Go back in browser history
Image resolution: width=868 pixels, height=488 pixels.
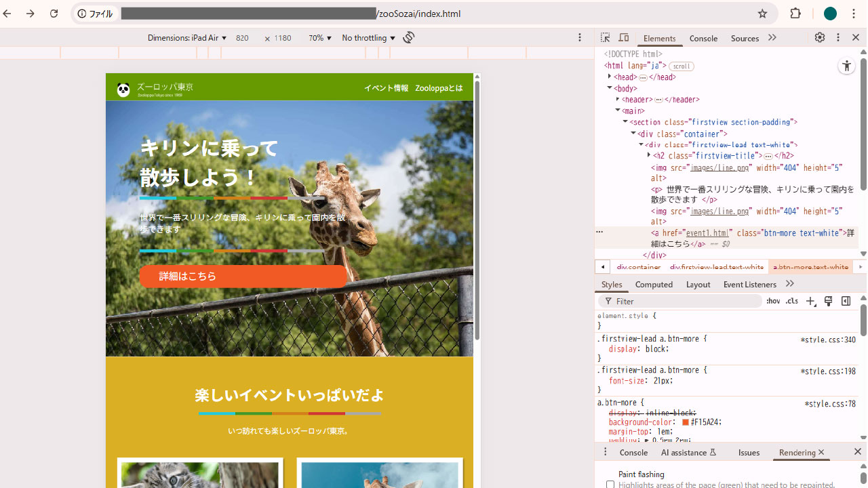(7, 14)
